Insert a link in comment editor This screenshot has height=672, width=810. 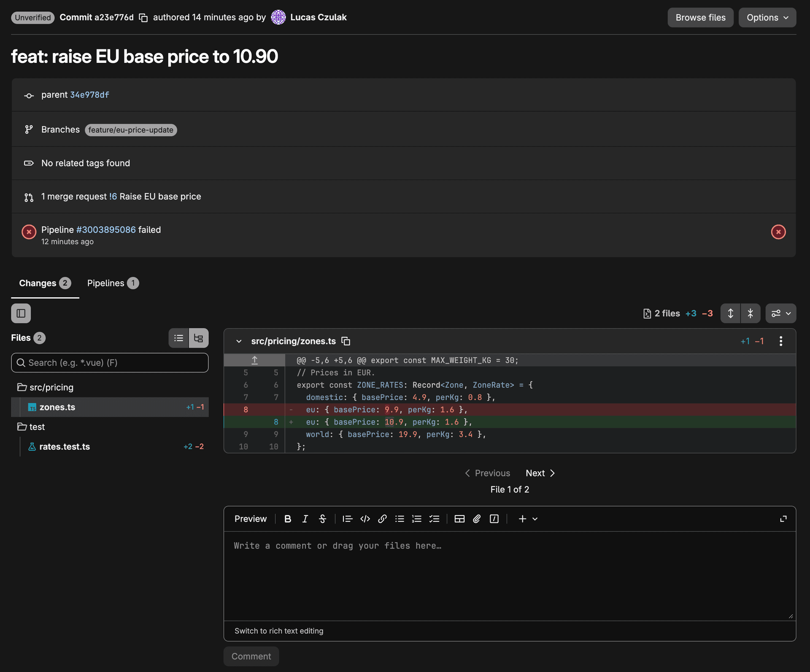click(x=382, y=519)
